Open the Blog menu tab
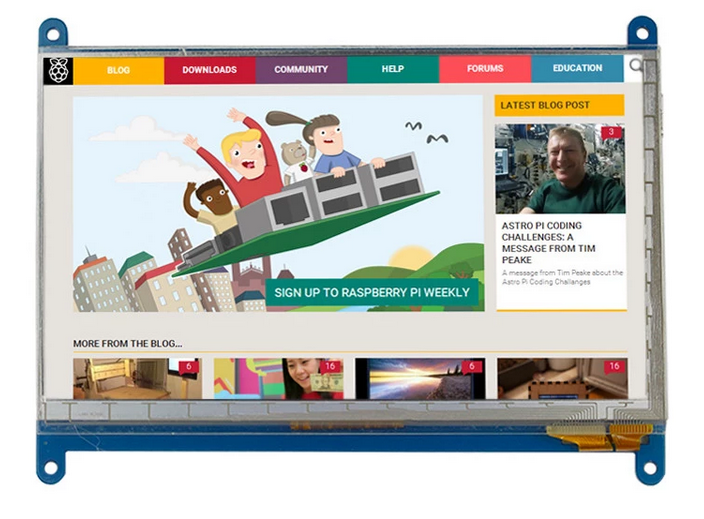The image size is (704, 519). click(x=119, y=70)
